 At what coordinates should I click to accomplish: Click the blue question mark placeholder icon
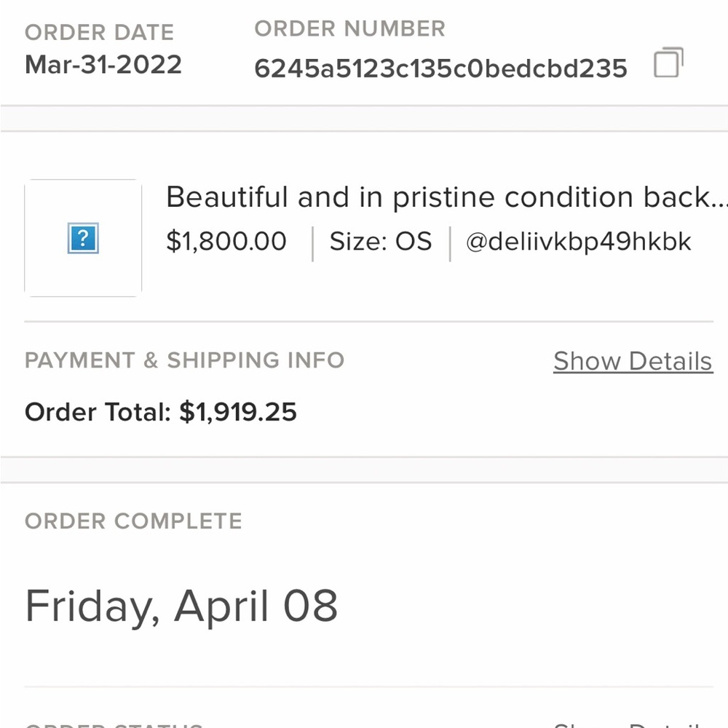pos(83,238)
